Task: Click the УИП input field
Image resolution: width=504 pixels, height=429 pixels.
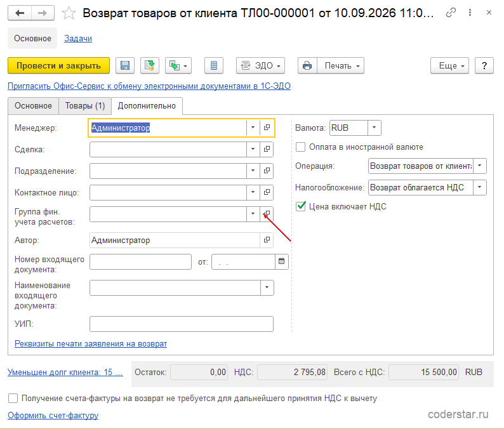Action: point(182,324)
